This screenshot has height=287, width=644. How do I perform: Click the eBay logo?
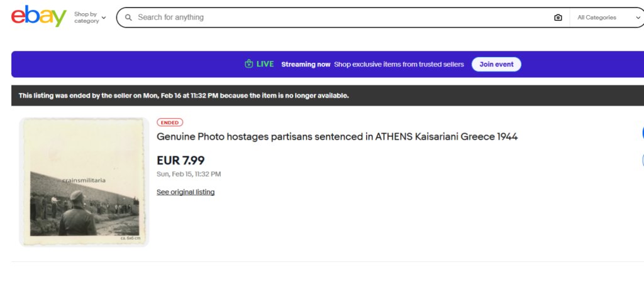(x=38, y=16)
